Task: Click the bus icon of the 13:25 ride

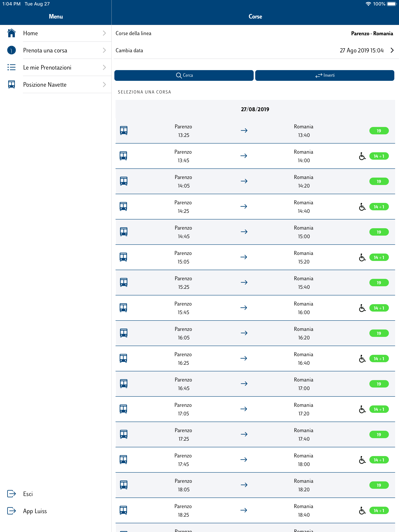Action: (124, 131)
